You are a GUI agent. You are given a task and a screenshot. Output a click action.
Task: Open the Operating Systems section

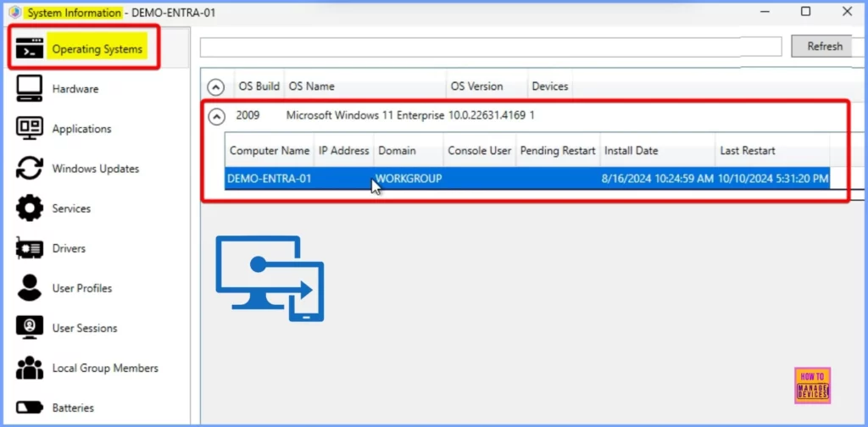coord(97,49)
